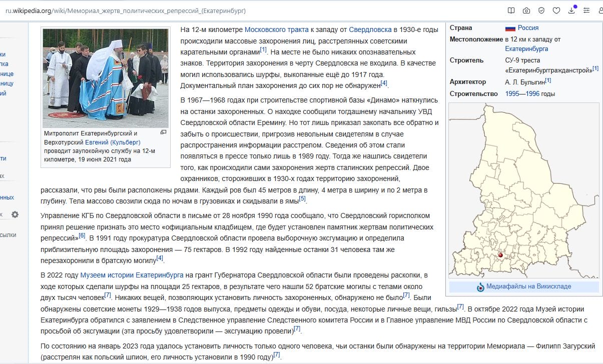The width and height of the screenshot is (603, 364).
Task: Click enlarge icon in the photo caption
Action: coord(163,132)
